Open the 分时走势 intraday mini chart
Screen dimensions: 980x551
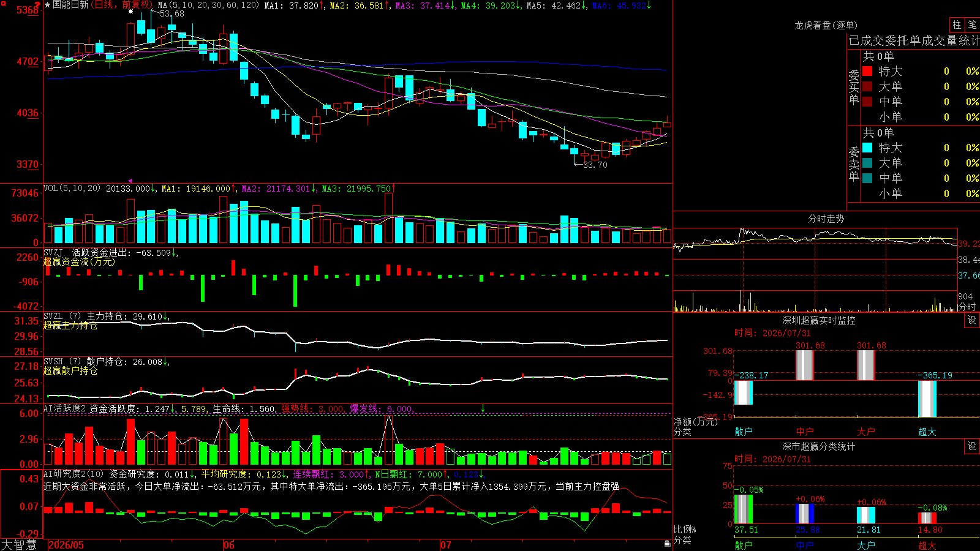coord(816,269)
